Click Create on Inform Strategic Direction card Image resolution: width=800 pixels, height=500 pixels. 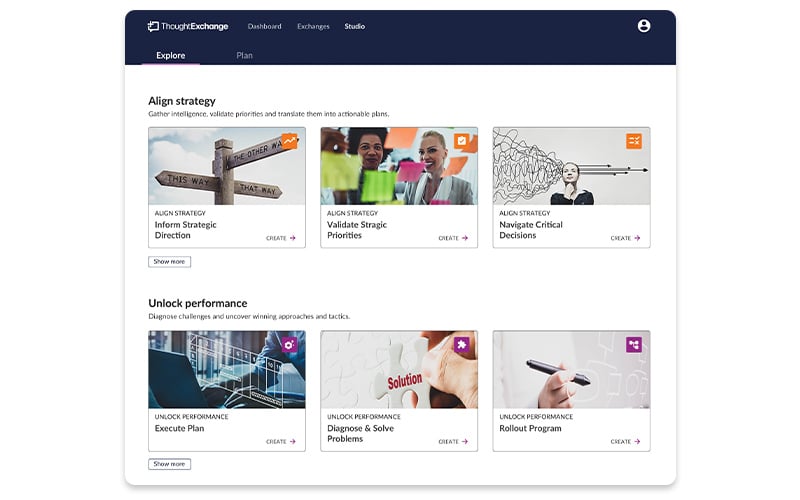281,238
